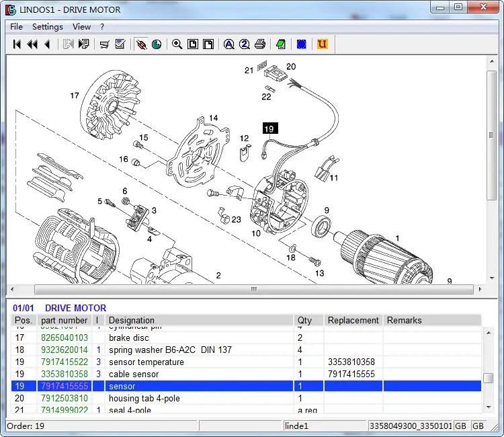
Task: Go to first page toolbar icon
Action: [17, 44]
